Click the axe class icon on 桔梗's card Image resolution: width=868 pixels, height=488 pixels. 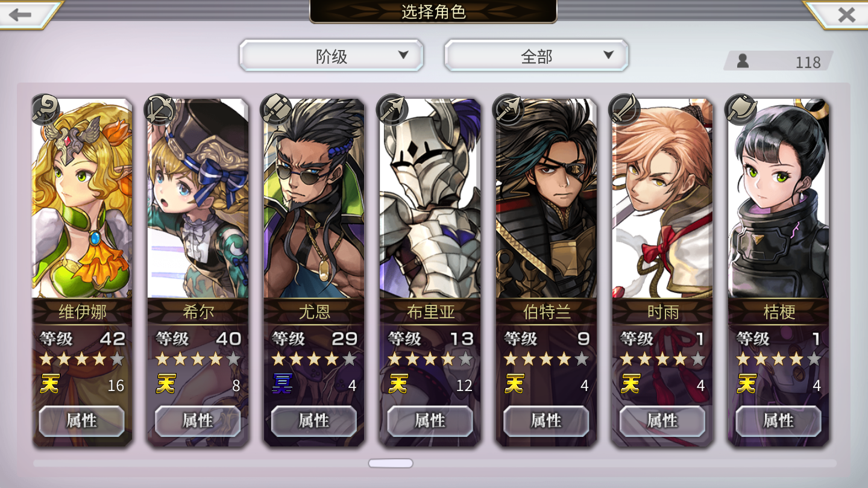coord(740,109)
